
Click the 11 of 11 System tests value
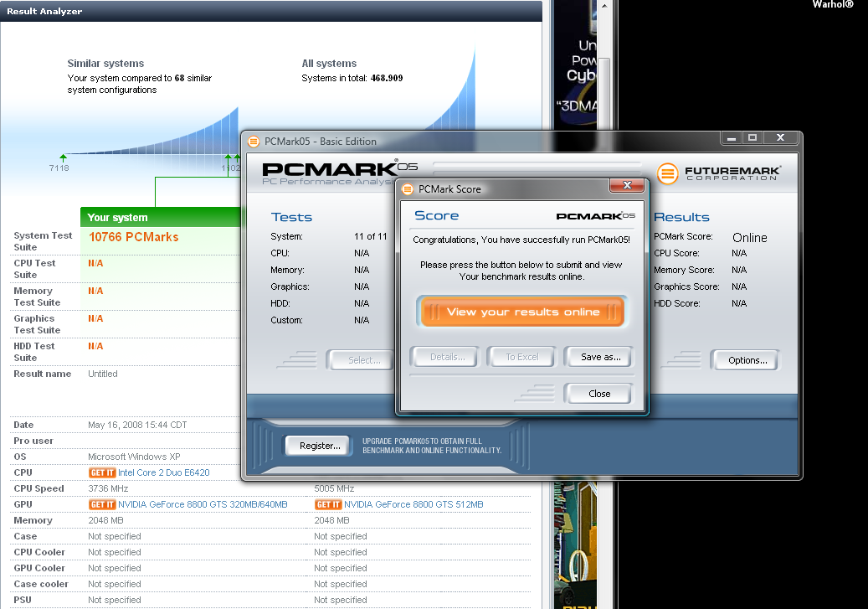coord(370,236)
